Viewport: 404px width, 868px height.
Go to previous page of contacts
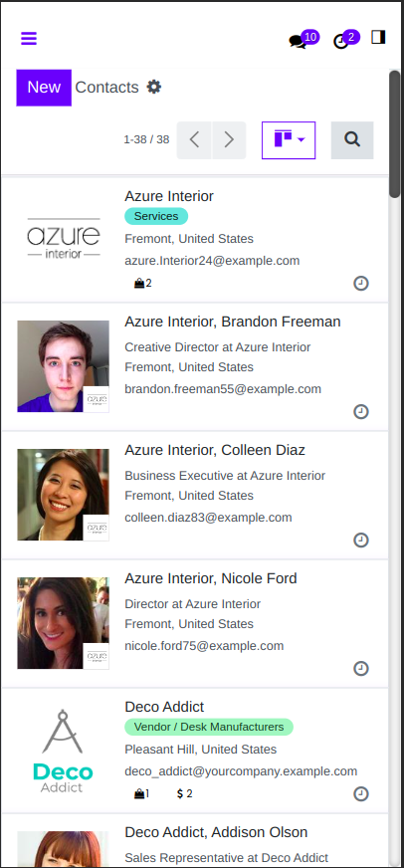point(194,140)
